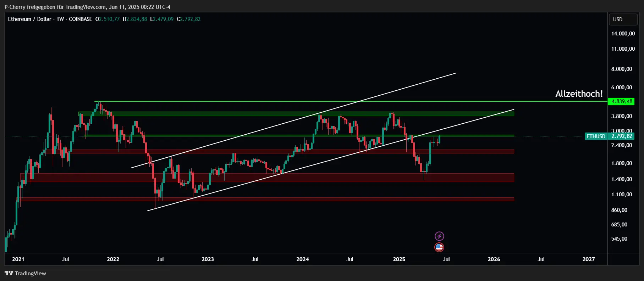Click the green 4.839,48 price label
The width and height of the screenshot is (644, 281).
coord(622,101)
